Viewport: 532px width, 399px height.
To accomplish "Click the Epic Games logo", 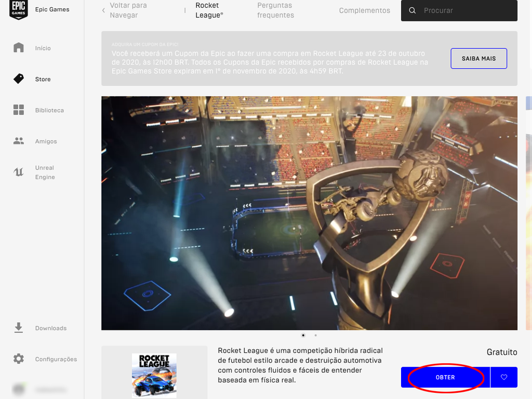I will (x=18, y=9).
